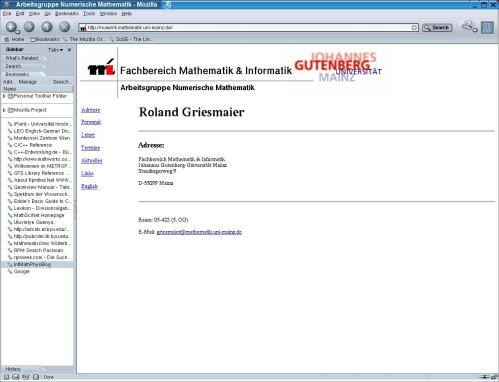
Task: Open the URL bar history dropdown arrow
Action: (414, 28)
